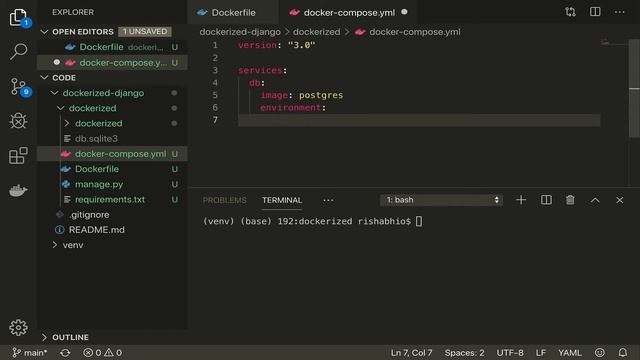640x360 pixels.
Task: Open the Extensions view icon
Action: click(18, 156)
